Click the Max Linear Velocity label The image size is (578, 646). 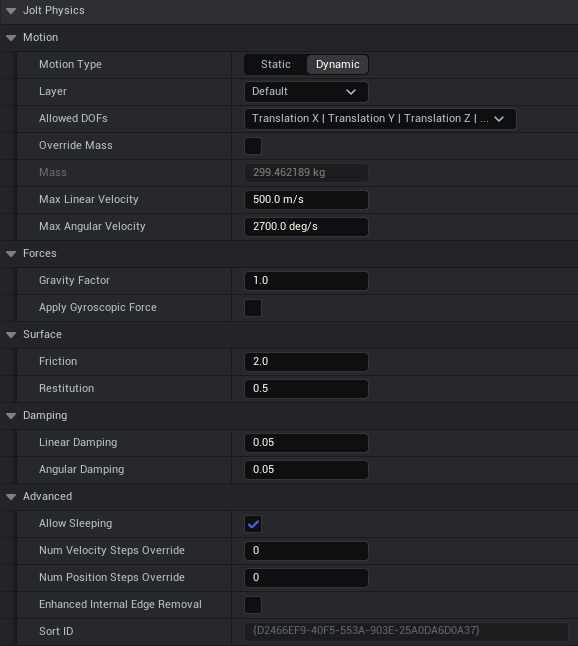pyautogui.click(x=89, y=199)
